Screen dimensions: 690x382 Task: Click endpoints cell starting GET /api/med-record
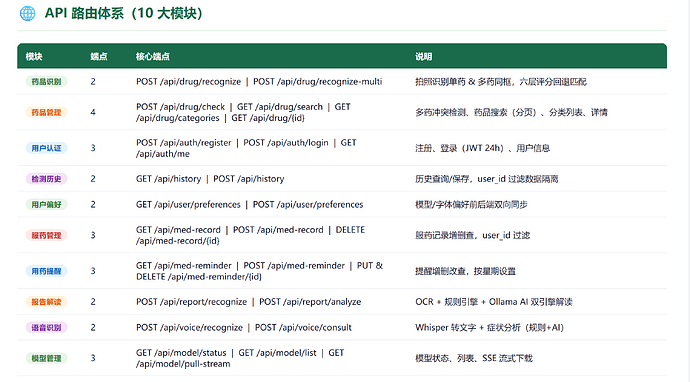click(250, 235)
